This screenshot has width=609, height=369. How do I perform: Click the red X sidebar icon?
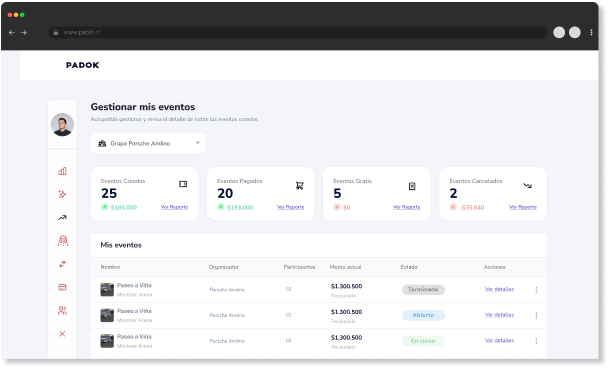coord(62,334)
